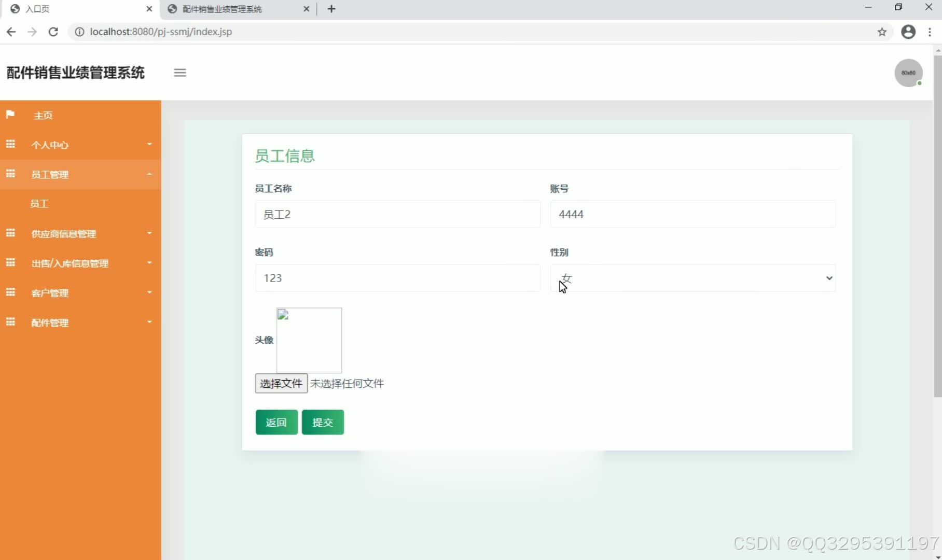Open 客户管理 in the sidebar

click(80, 292)
